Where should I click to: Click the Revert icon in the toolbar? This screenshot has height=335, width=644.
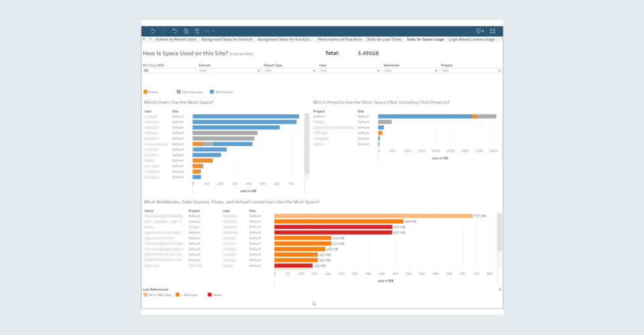(x=174, y=31)
